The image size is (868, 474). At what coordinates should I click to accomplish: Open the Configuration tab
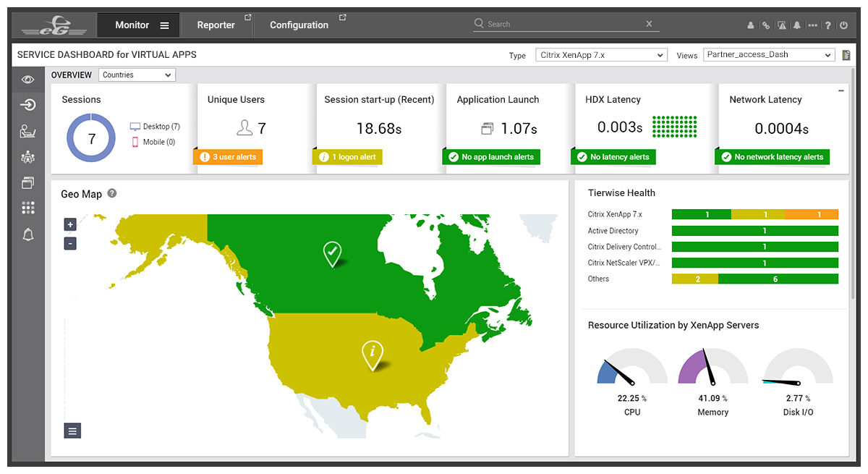pyautogui.click(x=299, y=25)
